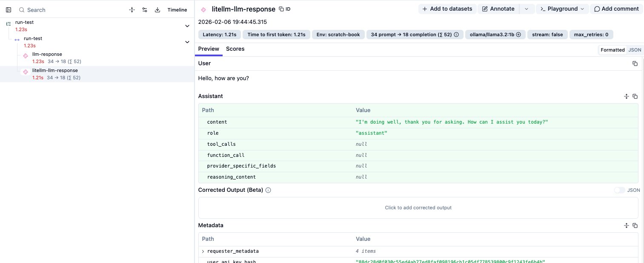
Task: Click the collapse-all nodes icon in trace toolbar
Action: tap(132, 10)
